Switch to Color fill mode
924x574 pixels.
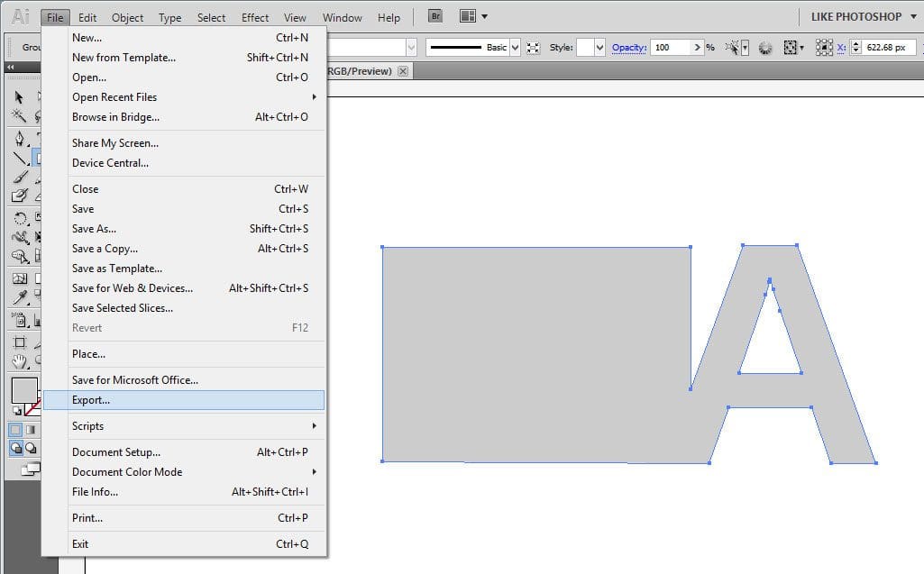pos(16,430)
